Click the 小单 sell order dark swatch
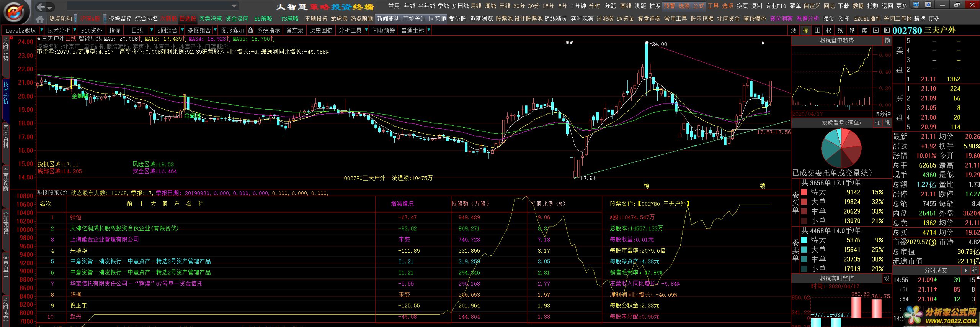 804,269
